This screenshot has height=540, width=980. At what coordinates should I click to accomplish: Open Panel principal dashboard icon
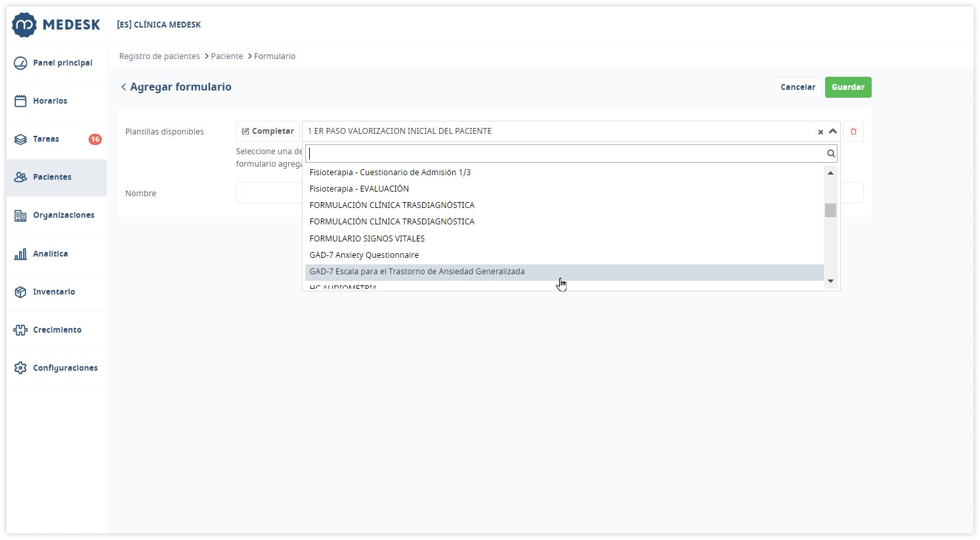20,63
